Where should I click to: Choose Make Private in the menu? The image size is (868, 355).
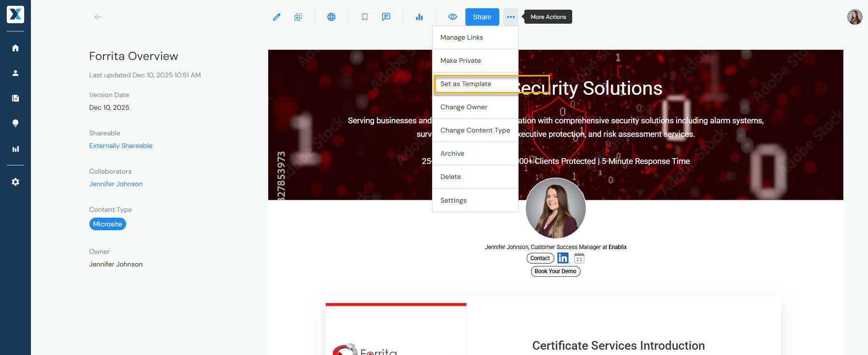click(475, 60)
